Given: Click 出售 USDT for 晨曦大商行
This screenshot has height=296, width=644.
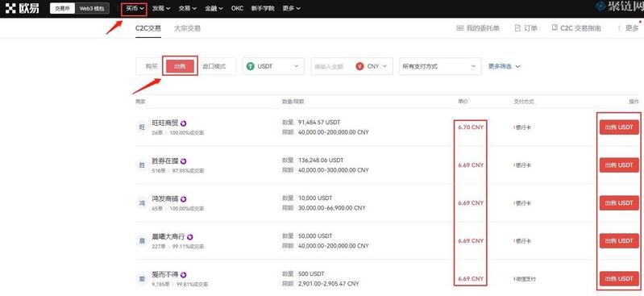Looking at the screenshot, I should tap(619, 241).
